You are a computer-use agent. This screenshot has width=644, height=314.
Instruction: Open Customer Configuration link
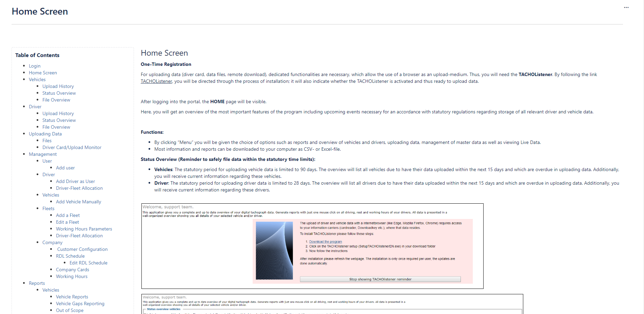point(82,249)
